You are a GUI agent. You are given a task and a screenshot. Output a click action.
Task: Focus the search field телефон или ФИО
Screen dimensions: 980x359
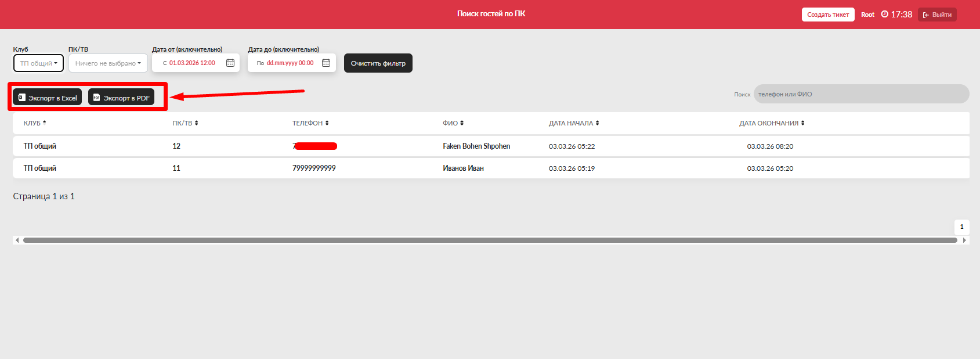point(861,94)
